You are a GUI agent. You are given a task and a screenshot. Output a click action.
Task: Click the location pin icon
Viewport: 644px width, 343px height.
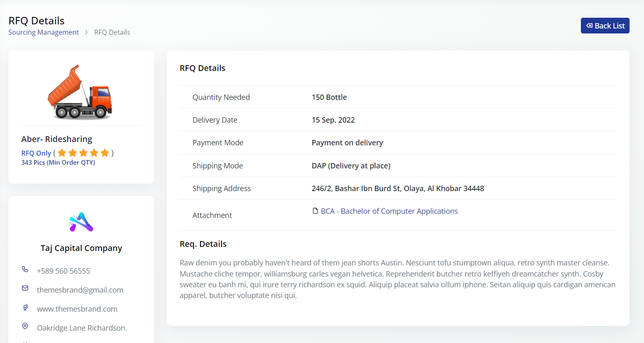(x=25, y=326)
